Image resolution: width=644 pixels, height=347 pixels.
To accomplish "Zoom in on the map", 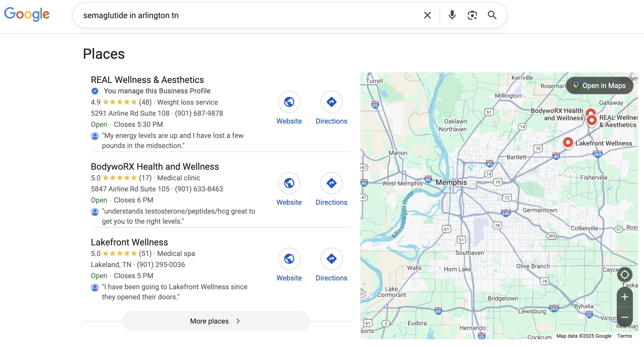I will point(625,297).
